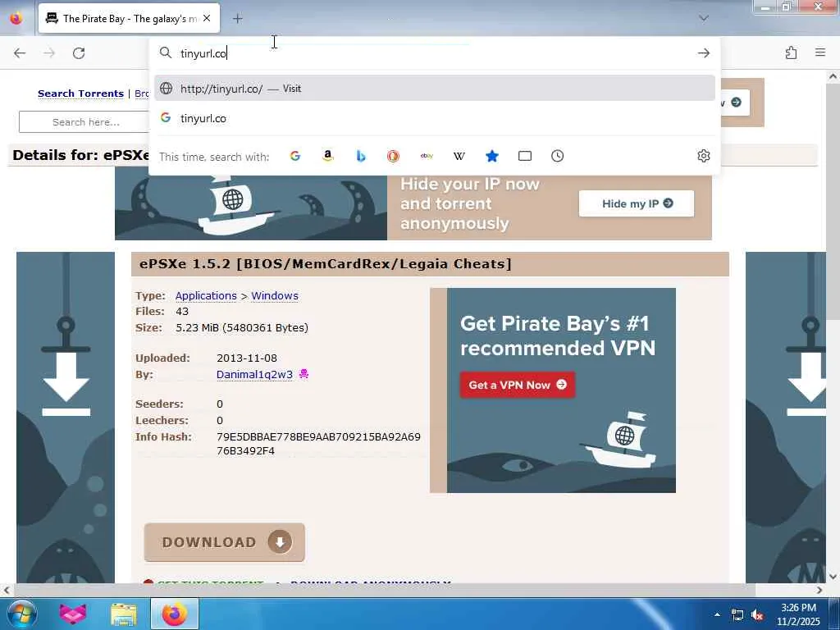
Task: Click the Hide my IP button
Action: tap(637, 203)
